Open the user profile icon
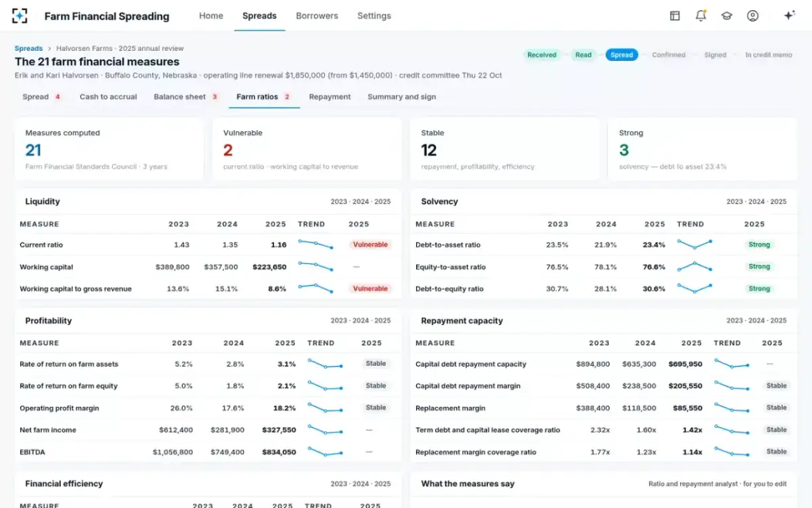 752,16
